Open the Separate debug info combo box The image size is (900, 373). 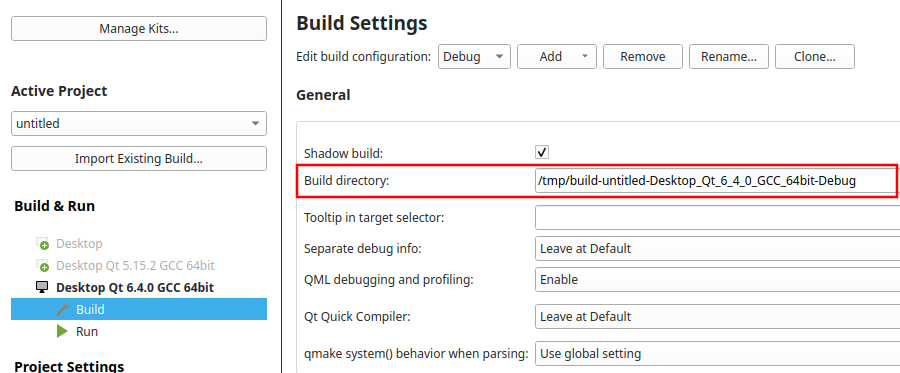[717, 248]
